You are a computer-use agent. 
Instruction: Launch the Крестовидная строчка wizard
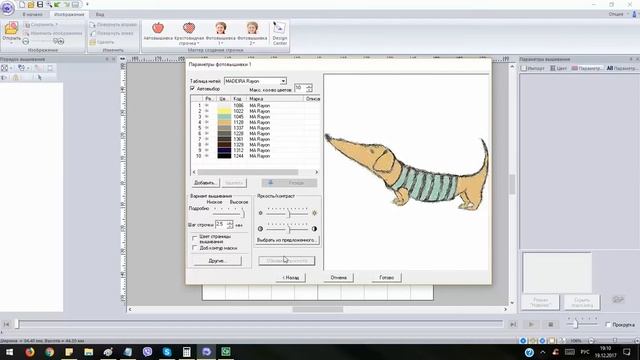(189, 33)
